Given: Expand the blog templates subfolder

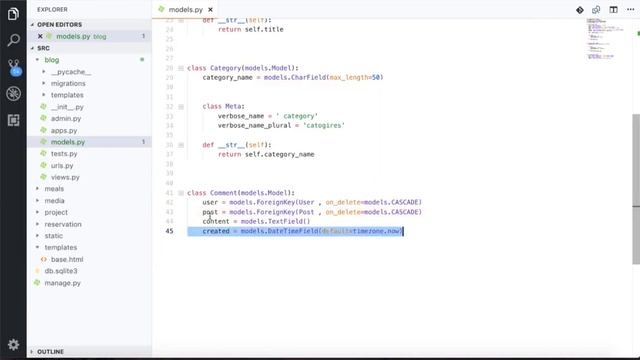Looking at the screenshot, I should point(44,95).
